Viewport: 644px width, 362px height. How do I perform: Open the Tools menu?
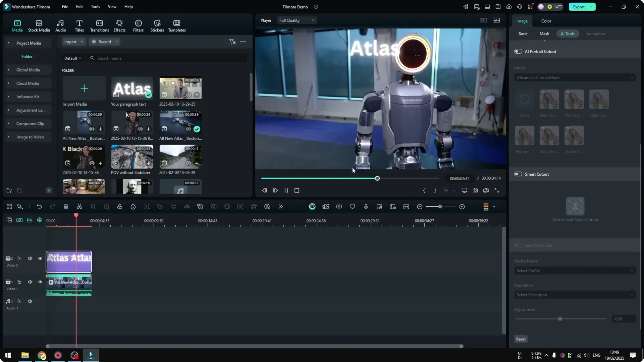tap(95, 7)
